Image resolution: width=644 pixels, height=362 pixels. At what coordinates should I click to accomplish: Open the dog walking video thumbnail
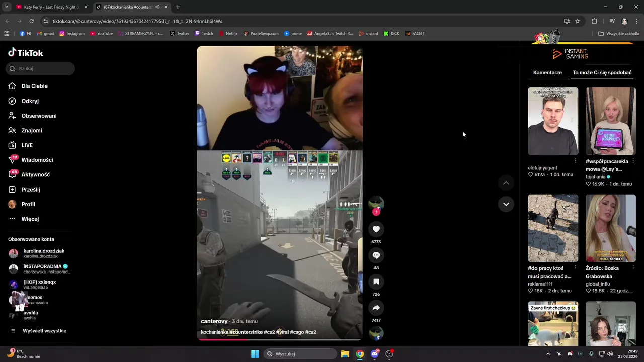[x=553, y=228]
